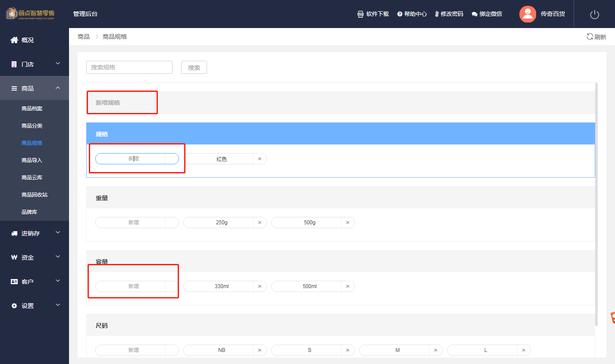Screen dimensions: 615x364
Task: Open 品牌库 submenu item
Action: tap(29, 212)
